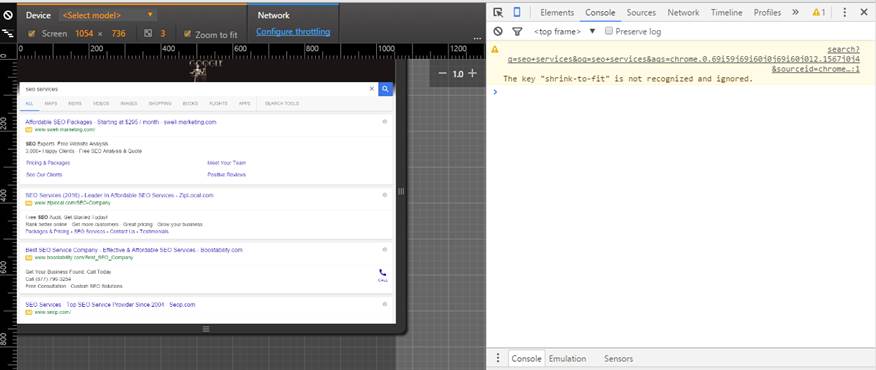Click device pixel ratio value 3

pos(163,34)
